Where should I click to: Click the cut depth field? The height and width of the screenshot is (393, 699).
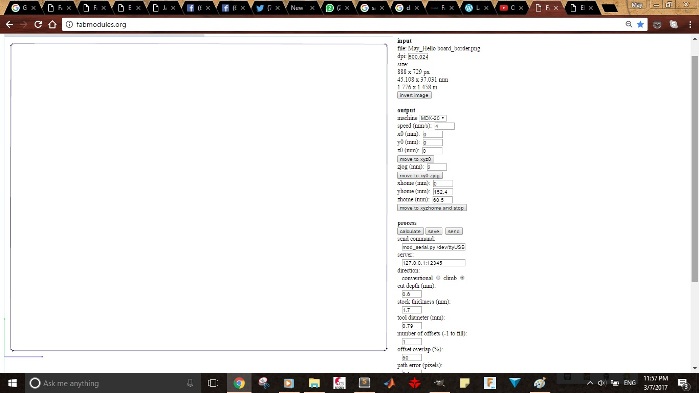tap(411, 294)
